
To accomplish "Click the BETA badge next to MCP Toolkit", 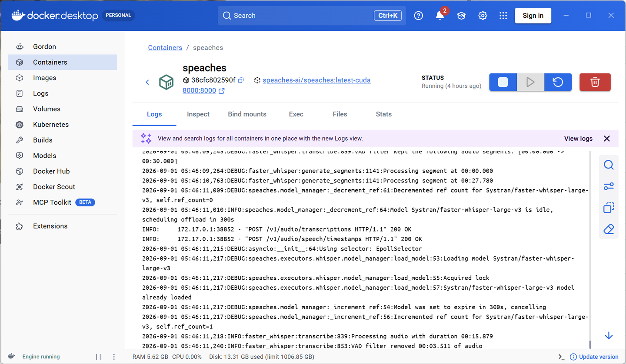I will pos(85,202).
